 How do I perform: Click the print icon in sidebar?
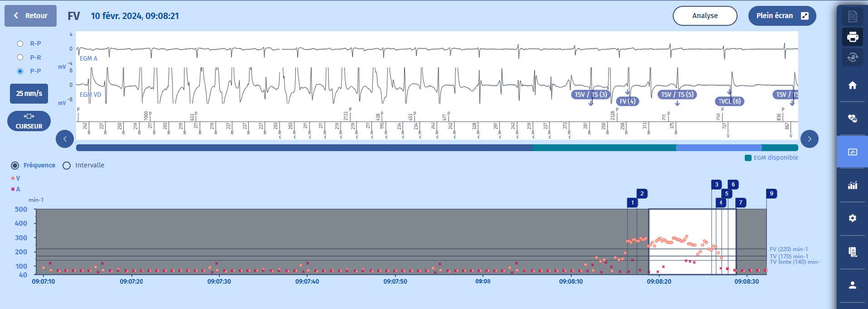point(852,37)
